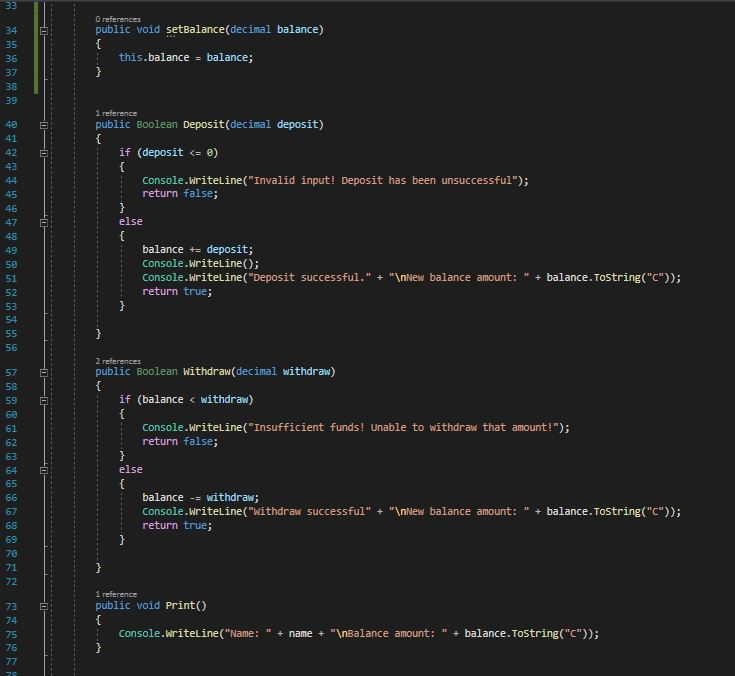Collapse the else block at line 47
The width and height of the screenshot is (735, 676).
pyautogui.click(x=44, y=223)
